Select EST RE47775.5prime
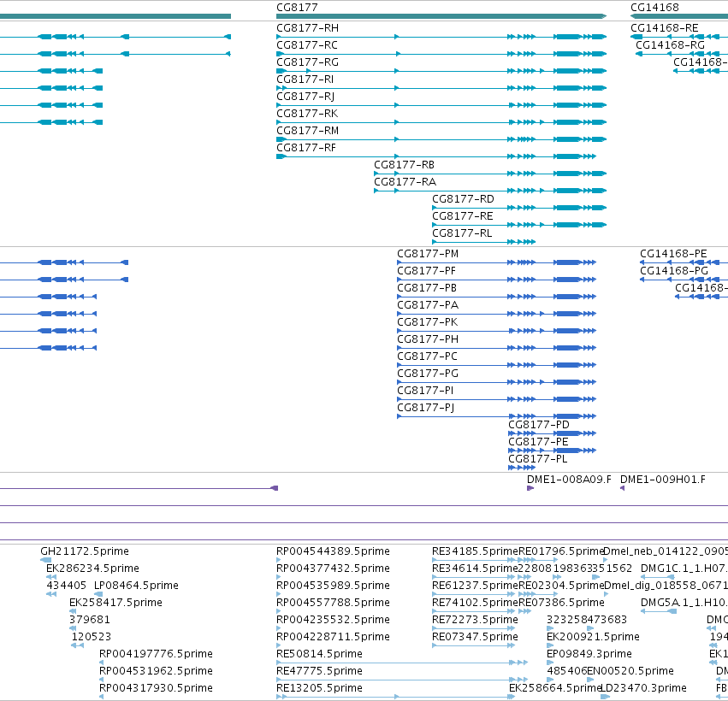Screen dimensions: 728x701 [x=319, y=671]
